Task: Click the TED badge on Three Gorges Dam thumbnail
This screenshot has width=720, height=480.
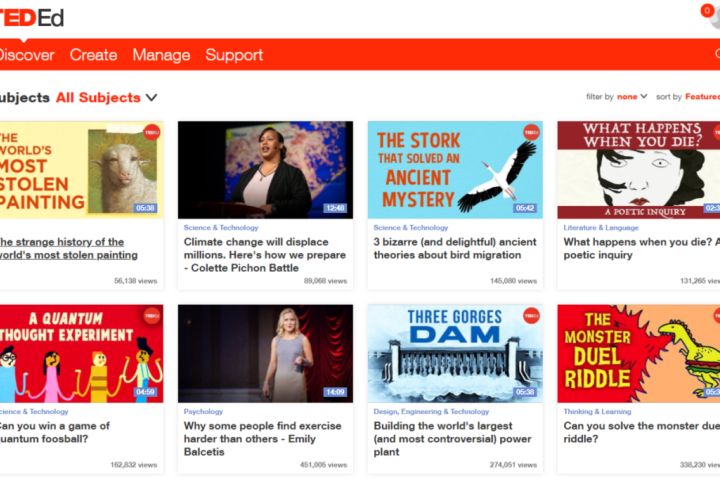Action: tap(530, 316)
